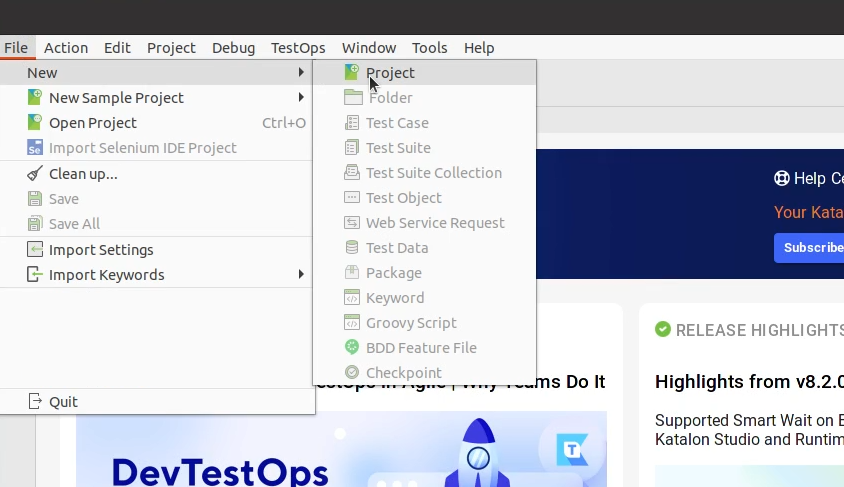Click the 'Test Suite Collection' label
844x487 pixels.
434,173
